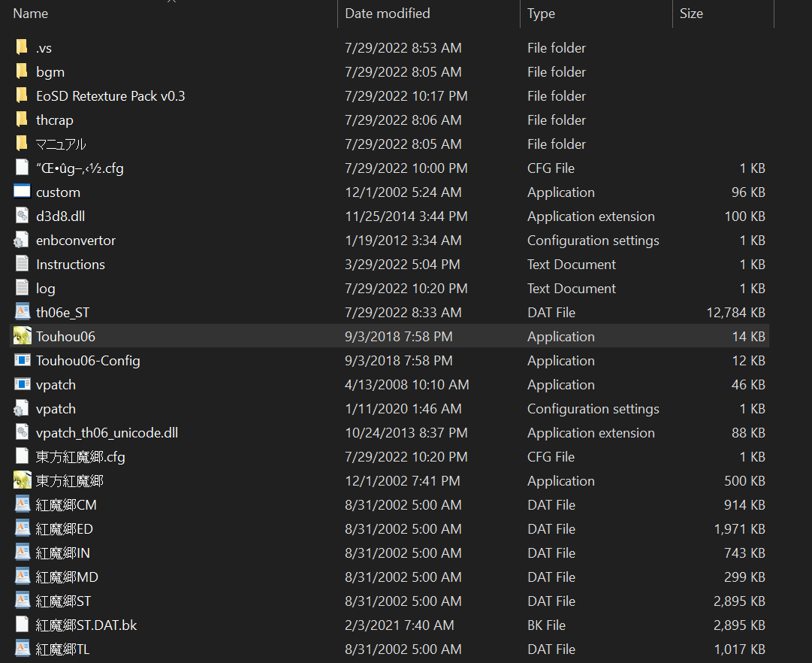Click the bgm folder icon
Screen dimensions: 812x663
pyautogui.click(x=22, y=71)
